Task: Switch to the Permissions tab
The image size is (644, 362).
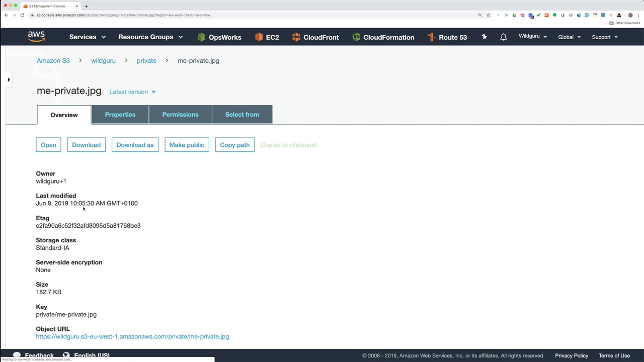Action: pos(180,114)
